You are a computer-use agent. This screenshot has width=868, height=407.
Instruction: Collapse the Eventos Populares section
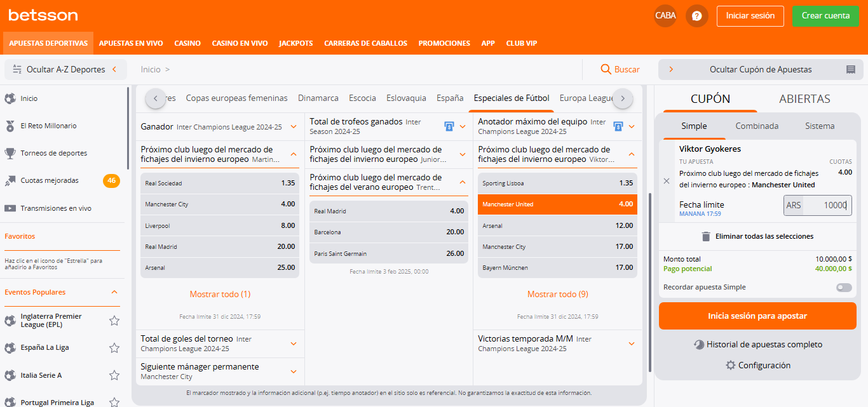(x=114, y=292)
